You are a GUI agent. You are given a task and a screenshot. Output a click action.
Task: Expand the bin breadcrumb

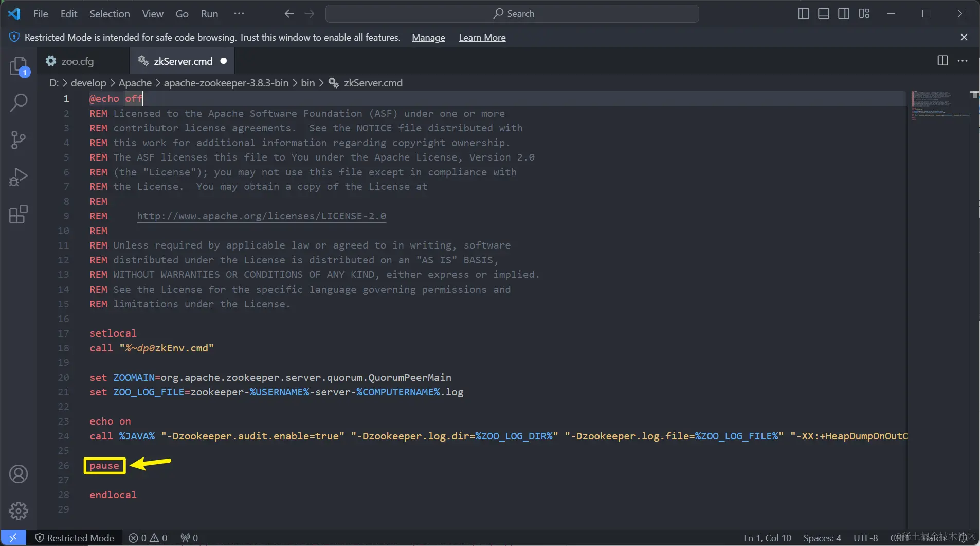point(308,83)
